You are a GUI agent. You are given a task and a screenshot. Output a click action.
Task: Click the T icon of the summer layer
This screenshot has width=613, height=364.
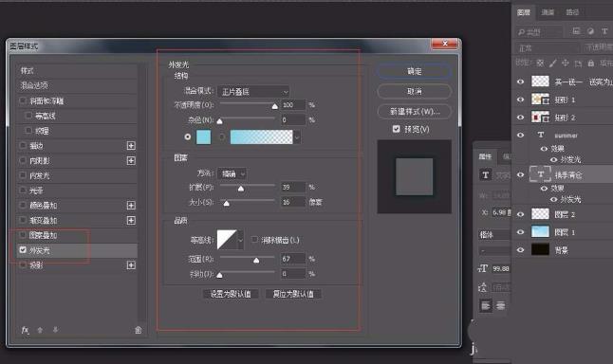541,135
